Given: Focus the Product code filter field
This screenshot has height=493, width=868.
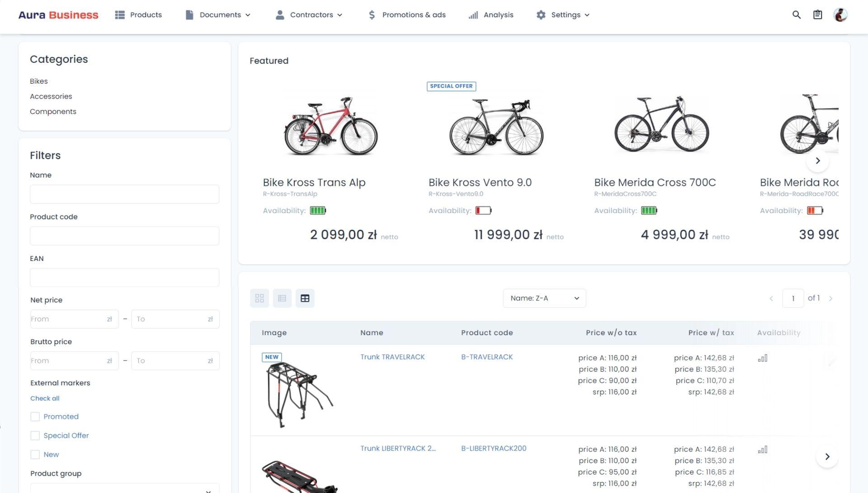Looking at the screenshot, I should pyautogui.click(x=124, y=236).
